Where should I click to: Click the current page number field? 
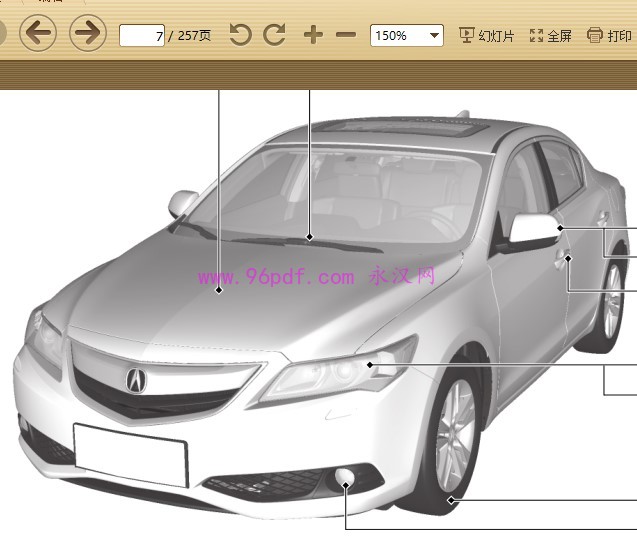click(142, 36)
